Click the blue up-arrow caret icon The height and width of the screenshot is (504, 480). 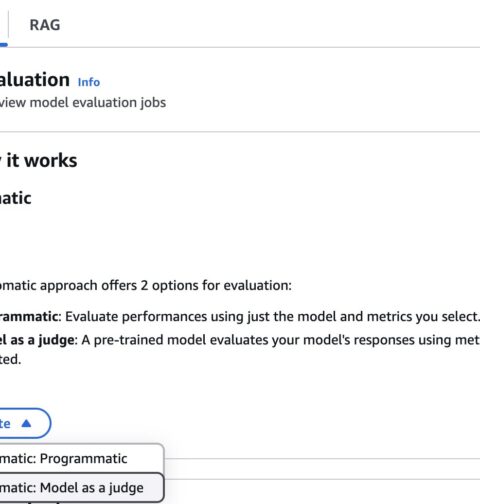(26, 423)
